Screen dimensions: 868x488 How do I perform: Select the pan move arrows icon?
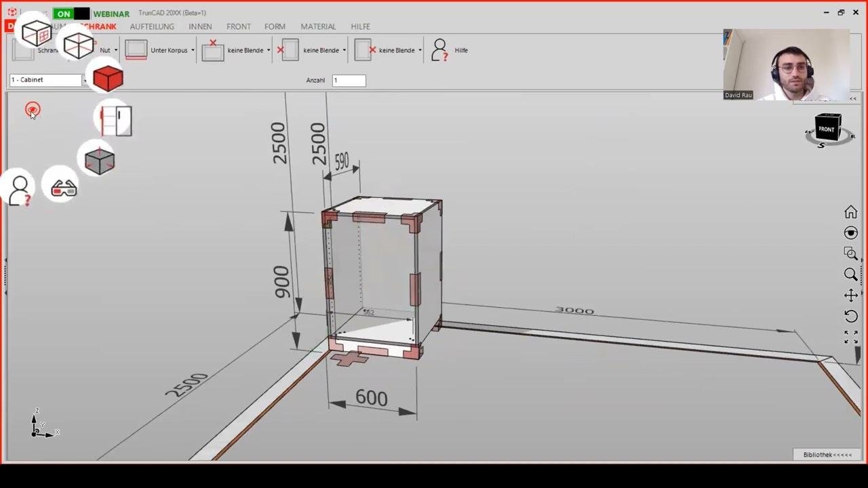click(850, 296)
